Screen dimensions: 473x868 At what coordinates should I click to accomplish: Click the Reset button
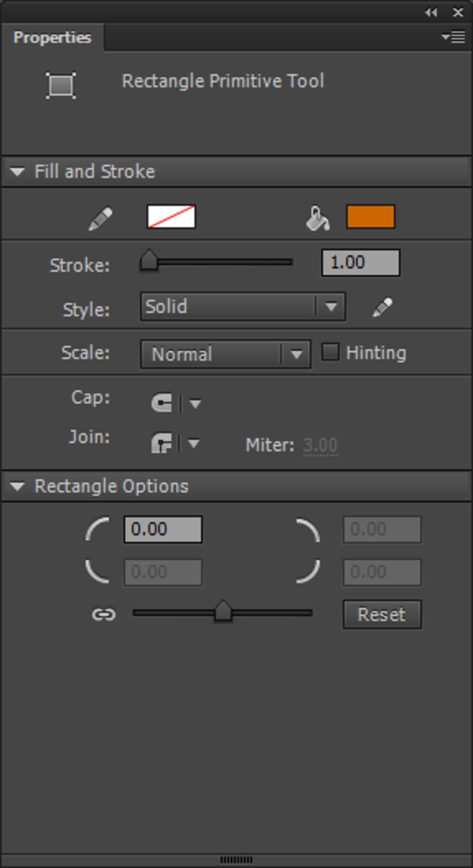point(382,615)
